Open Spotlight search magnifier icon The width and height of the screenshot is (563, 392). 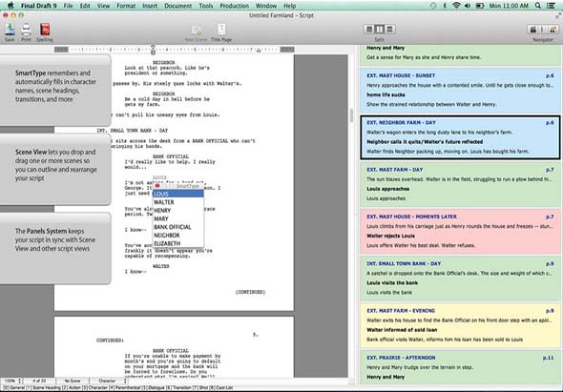coord(538,6)
